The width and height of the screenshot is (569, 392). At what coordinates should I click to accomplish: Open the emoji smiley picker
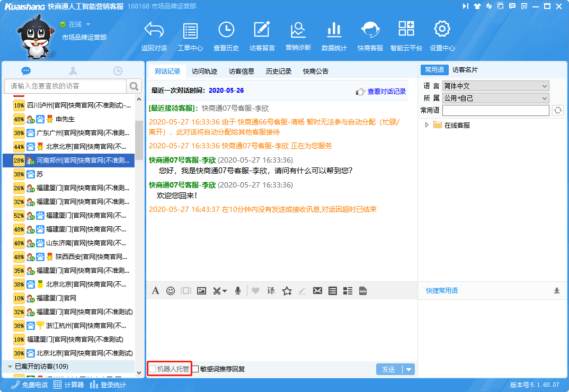tap(171, 291)
